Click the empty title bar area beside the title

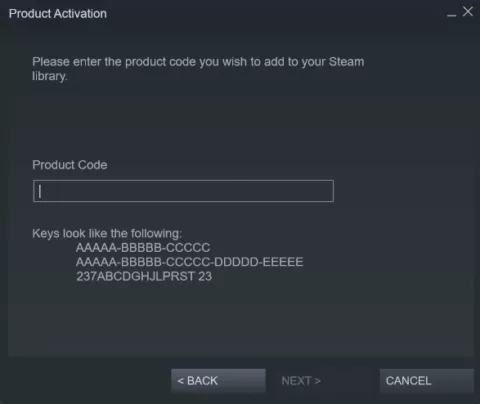click(x=277, y=14)
